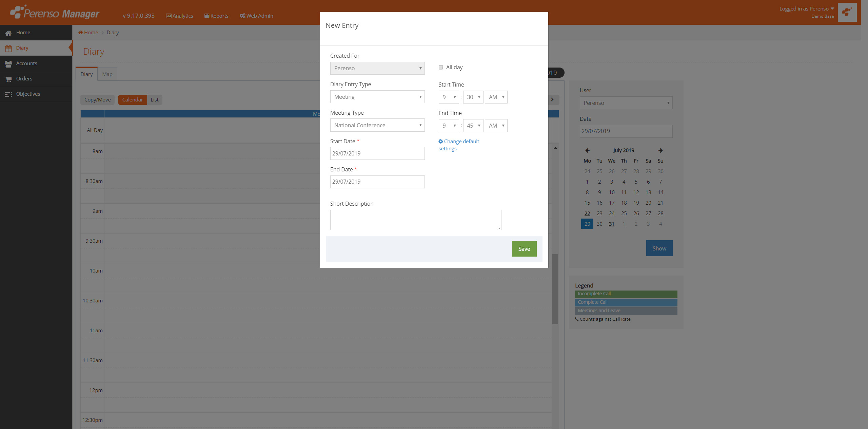Select July 31 in the mini calendar
The image size is (868, 429).
pos(611,224)
